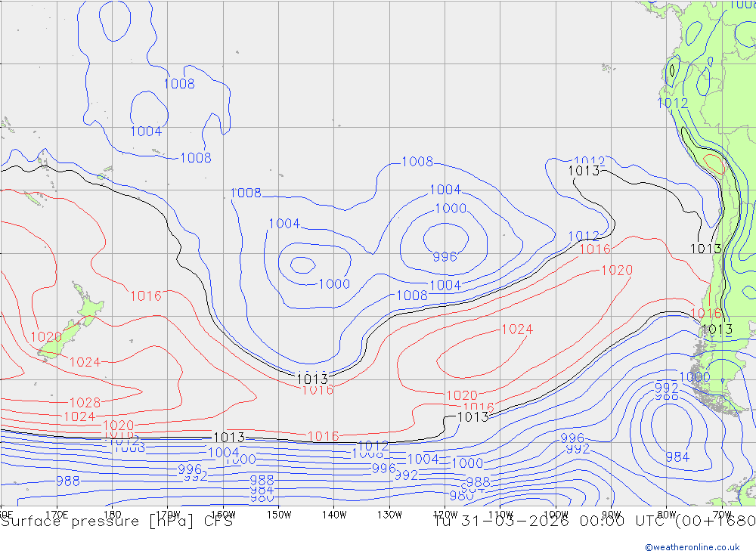Click the blue 1012 label over Peru
756x554 pixels.
tap(673, 104)
